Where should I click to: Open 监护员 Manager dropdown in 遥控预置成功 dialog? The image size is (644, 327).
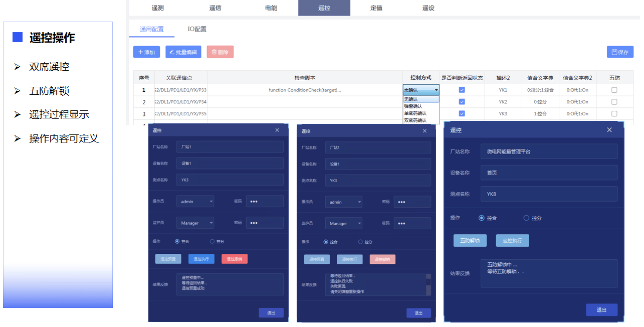[195, 223]
